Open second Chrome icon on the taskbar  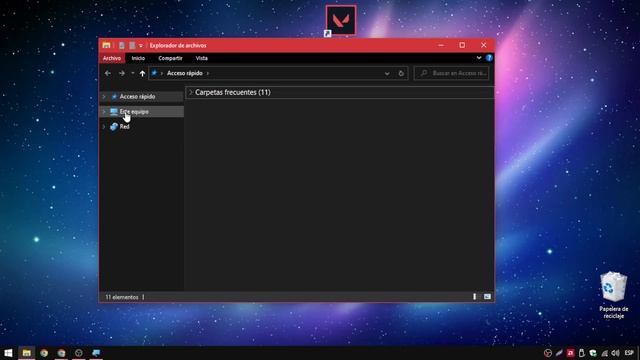click(61, 353)
